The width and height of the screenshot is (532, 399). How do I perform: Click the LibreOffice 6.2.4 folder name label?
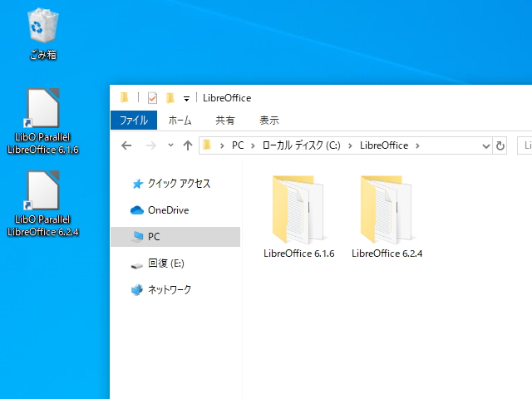pos(387,254)
